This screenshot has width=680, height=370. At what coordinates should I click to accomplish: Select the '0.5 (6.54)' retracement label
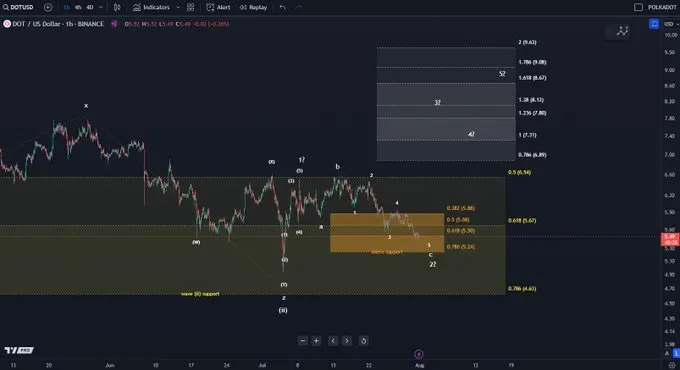(519, 172)
